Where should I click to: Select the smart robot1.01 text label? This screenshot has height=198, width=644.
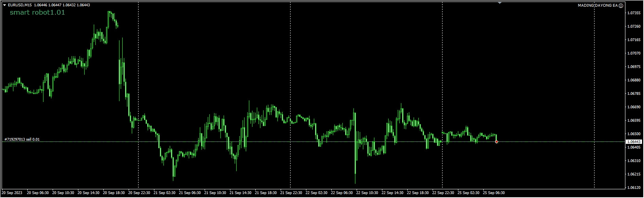pyautogui.click(x=37, y=13)
